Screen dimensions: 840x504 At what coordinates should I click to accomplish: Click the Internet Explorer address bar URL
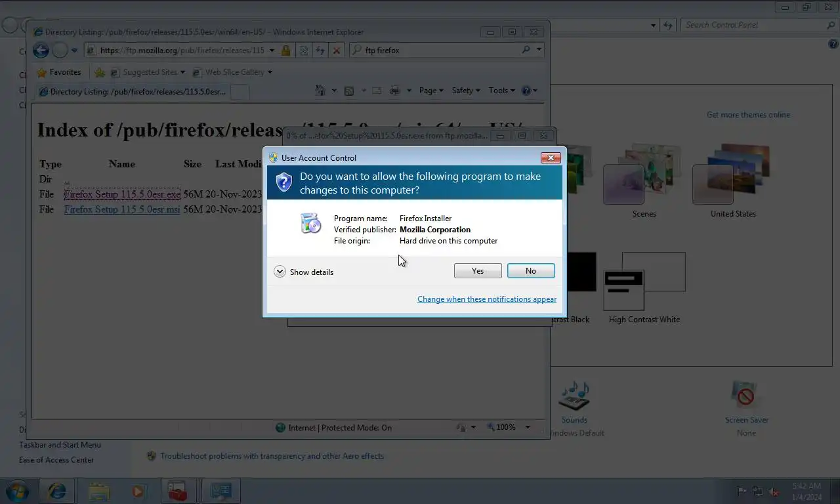[x=182, y=50]
